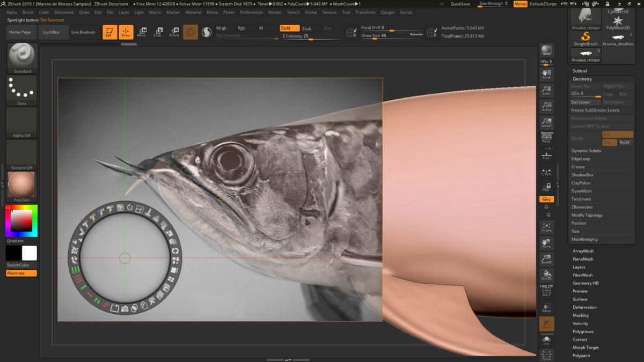
Task: Click the Gizmo 3D circle icon
Action: (190, 32)
